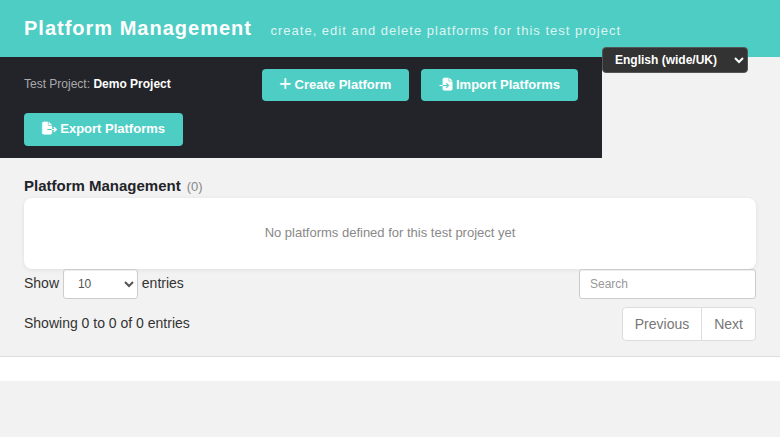The height and width of the screenshot is (437, 780).
Task: Click the Import Platforms button
Action: pos(499,85)
